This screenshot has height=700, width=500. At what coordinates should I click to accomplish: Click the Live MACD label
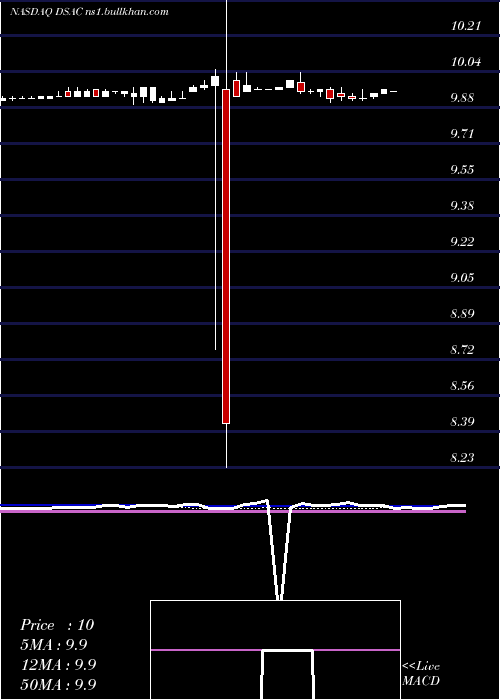point(421,674)
